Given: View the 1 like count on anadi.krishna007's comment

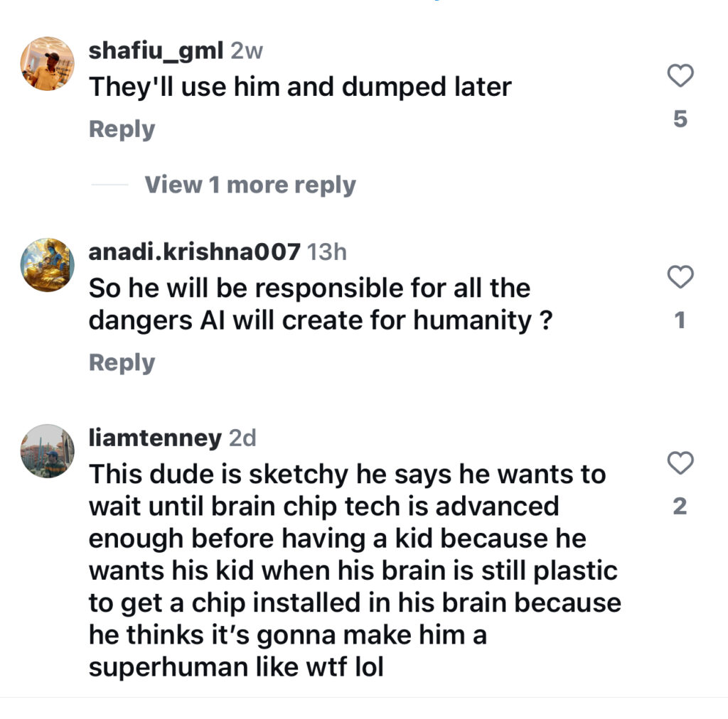Looking at the screenshot, I should point(680,320).
